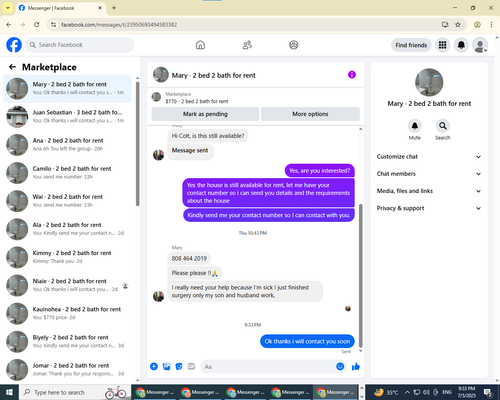Image resolution: width=500 pixels, height=400 pixels.
Task: Open the Chrome three-dot menu
Action: [491, 25]
